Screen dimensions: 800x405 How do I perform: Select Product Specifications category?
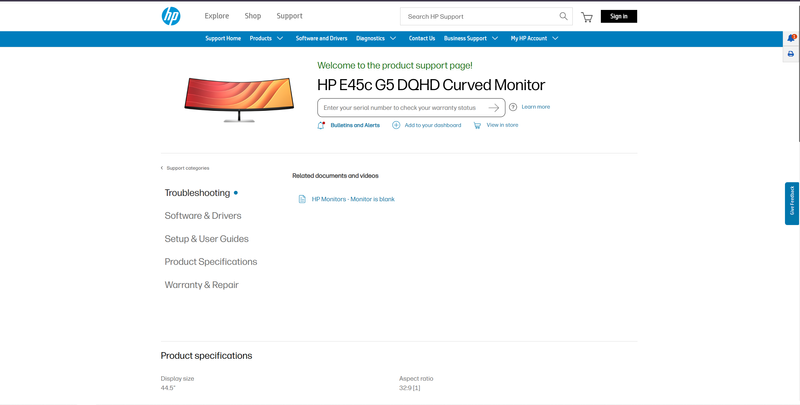click(211, 262)
